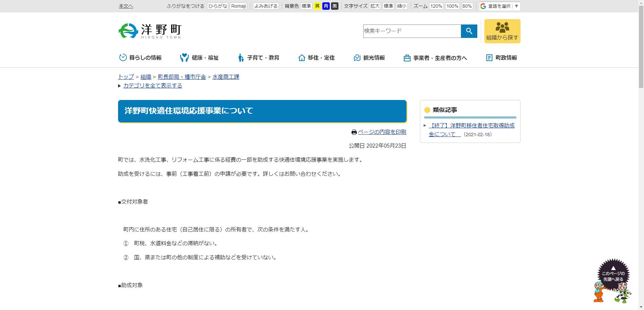Open 暮らしの情報 menu
Image resolution: width=644 pixels, height=310 pixels.
pyautogui.click(x=140, y=58)
